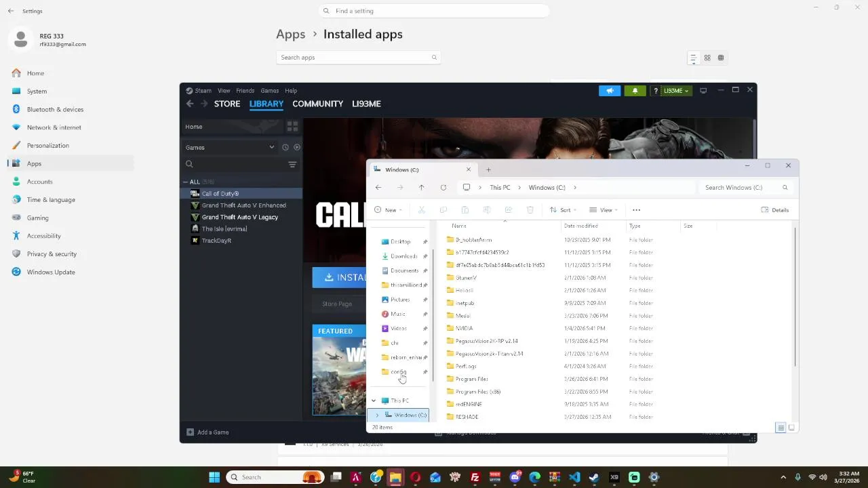This screenshot has height=488, width=868.
Task: Select the Program Files (x86) folder
Action: (478, 392)
